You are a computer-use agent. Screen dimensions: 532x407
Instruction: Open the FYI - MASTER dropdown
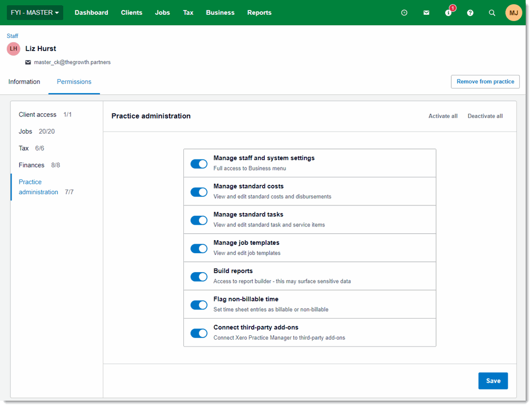pyautogui.click(x=35, y=13)
